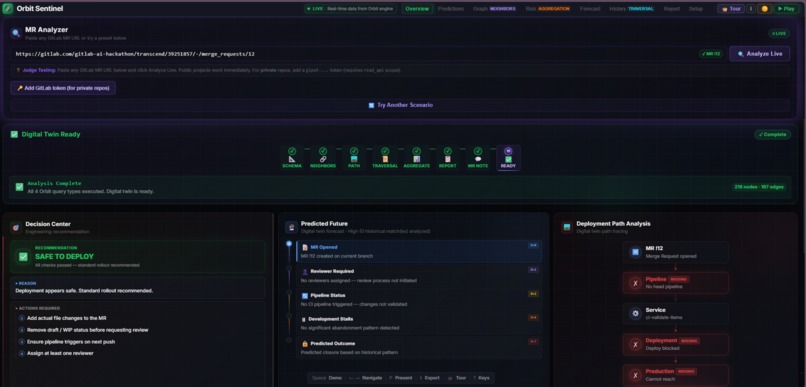The width and height of the screenshot is (806, 387).
Task: Switch to the Forecast tab
Action: 590,9
